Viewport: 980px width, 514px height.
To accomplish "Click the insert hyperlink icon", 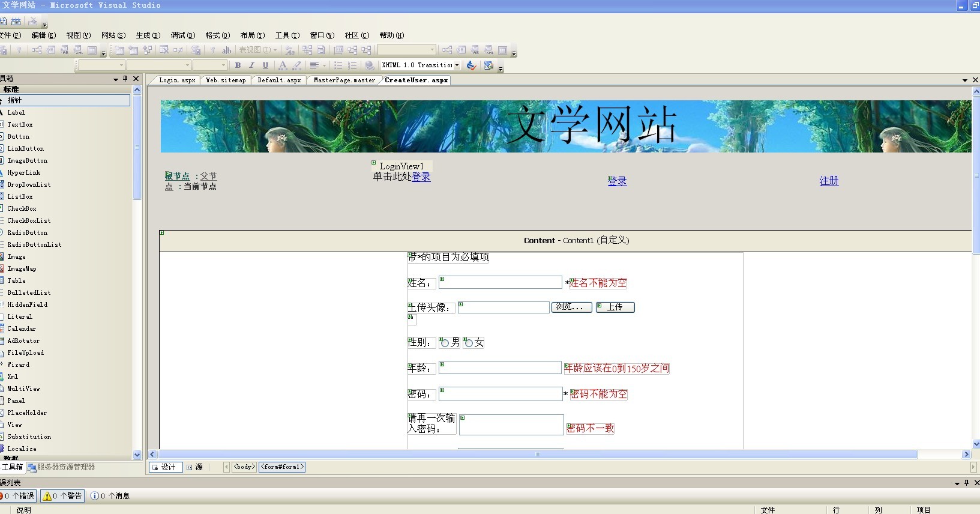I will [x=370, y=65].
